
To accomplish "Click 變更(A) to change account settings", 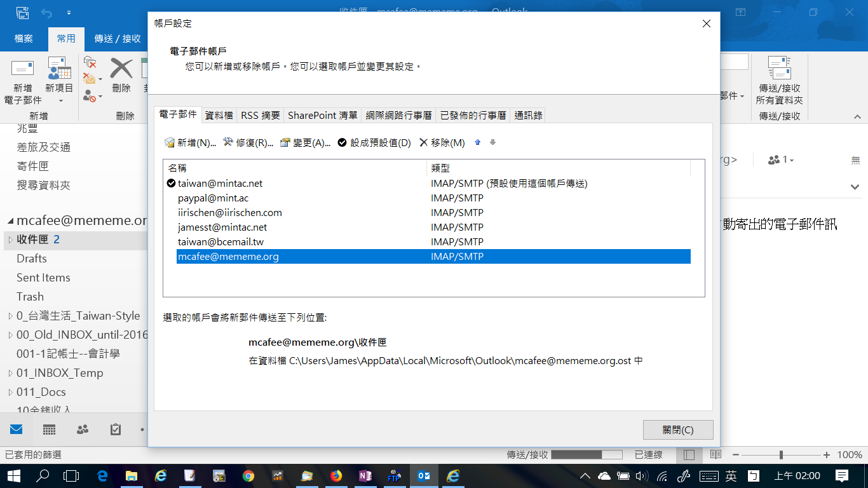I will 305,143.
